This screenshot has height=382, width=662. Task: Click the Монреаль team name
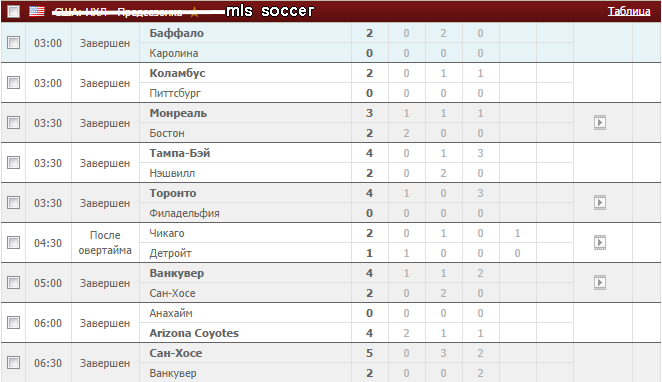point(178,113)
